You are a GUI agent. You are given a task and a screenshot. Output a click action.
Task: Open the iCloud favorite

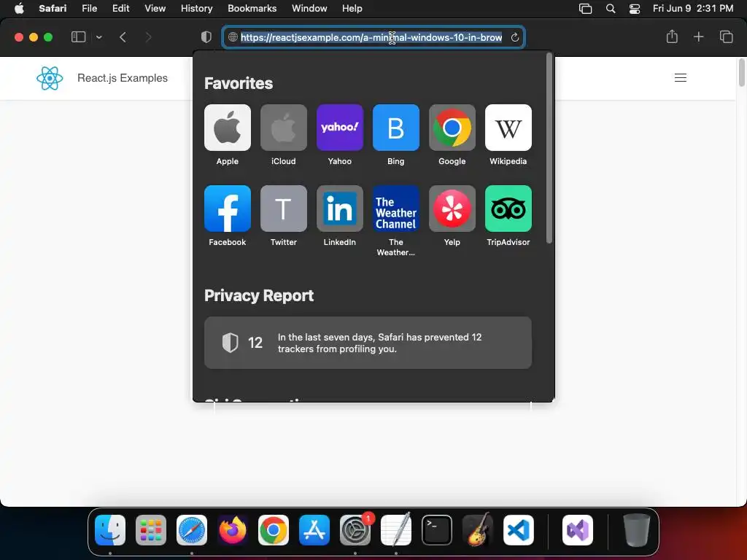click(284, 128)
